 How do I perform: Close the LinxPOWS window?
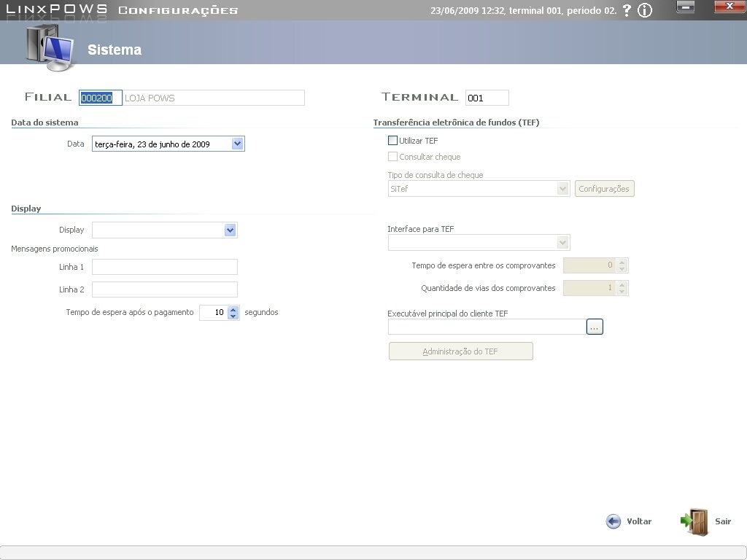tap(729, 7)
